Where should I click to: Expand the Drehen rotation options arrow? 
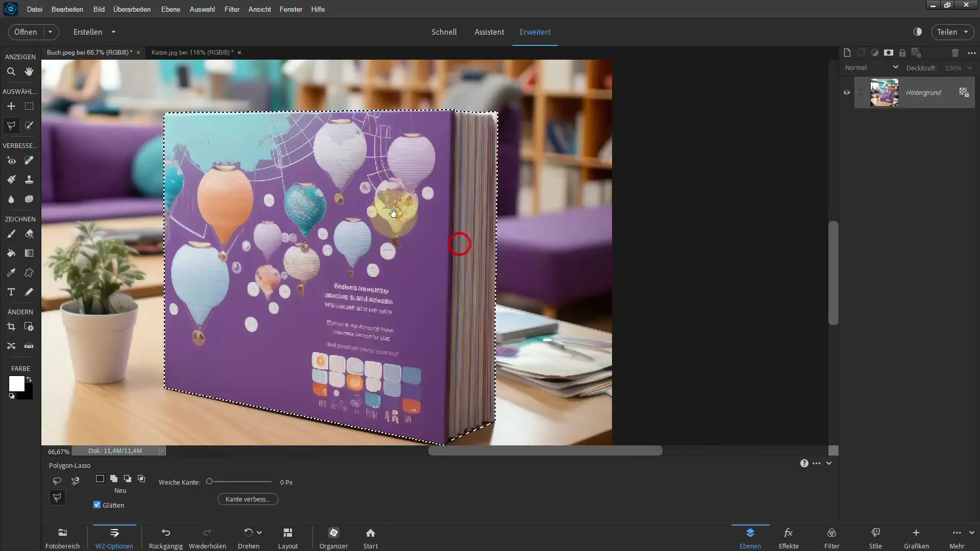coord(259,532)
